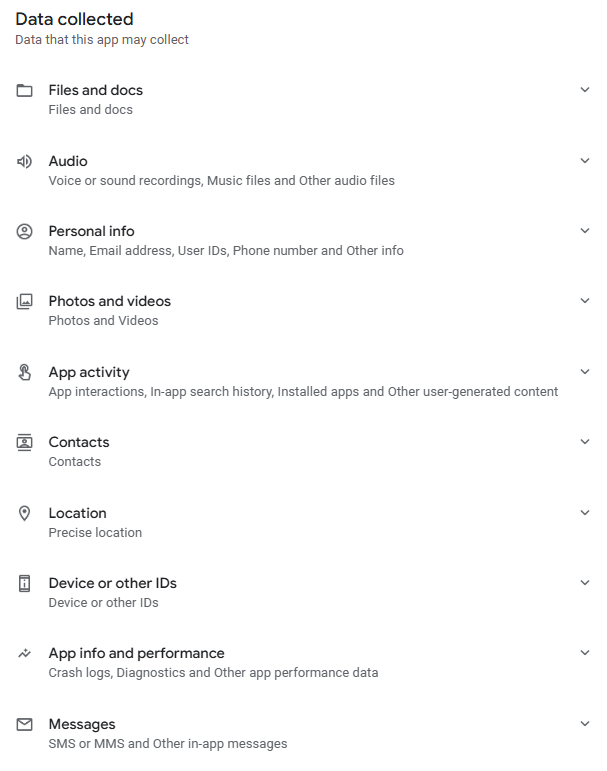Click the touch icon beside App activity
This screenshot has width=607, height=771.
tap(25, 372)
